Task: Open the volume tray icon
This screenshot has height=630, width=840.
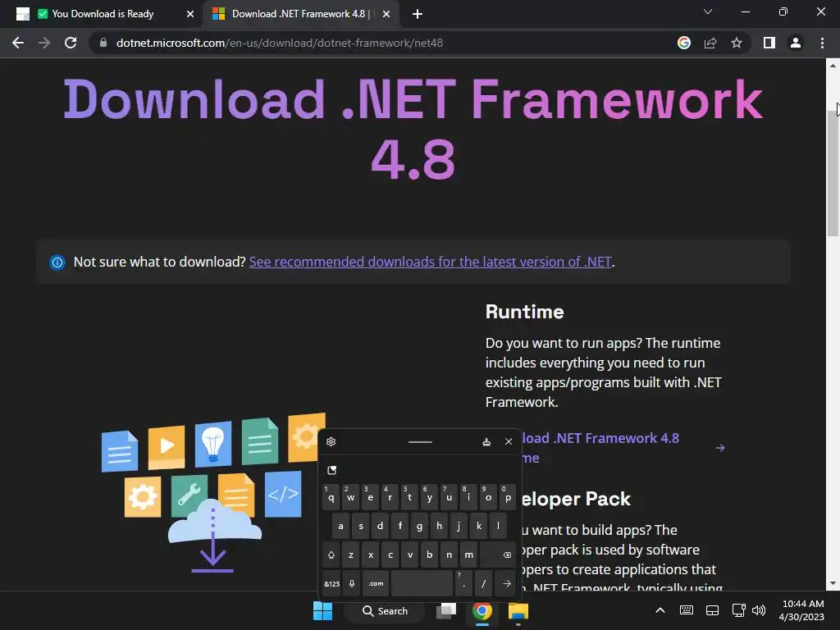Action: click(759, 610)
